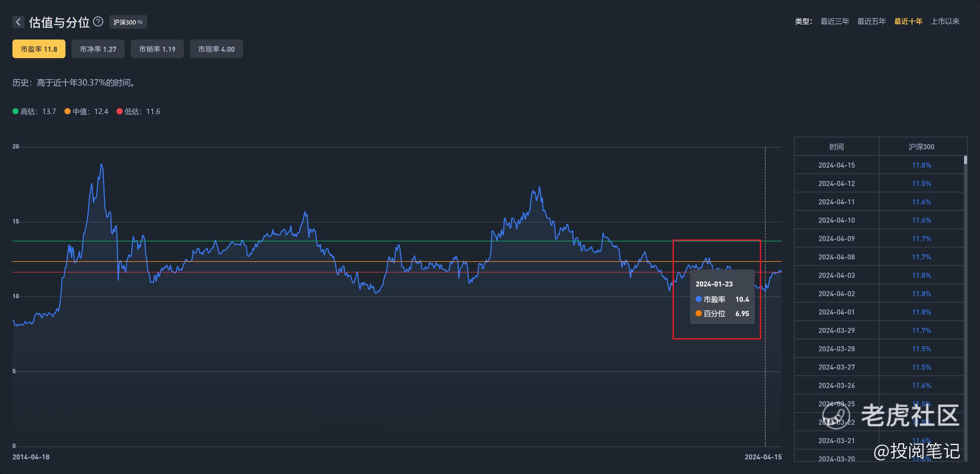
Task: Click the history percentile text 30.37%
Action: click(92, 83)
